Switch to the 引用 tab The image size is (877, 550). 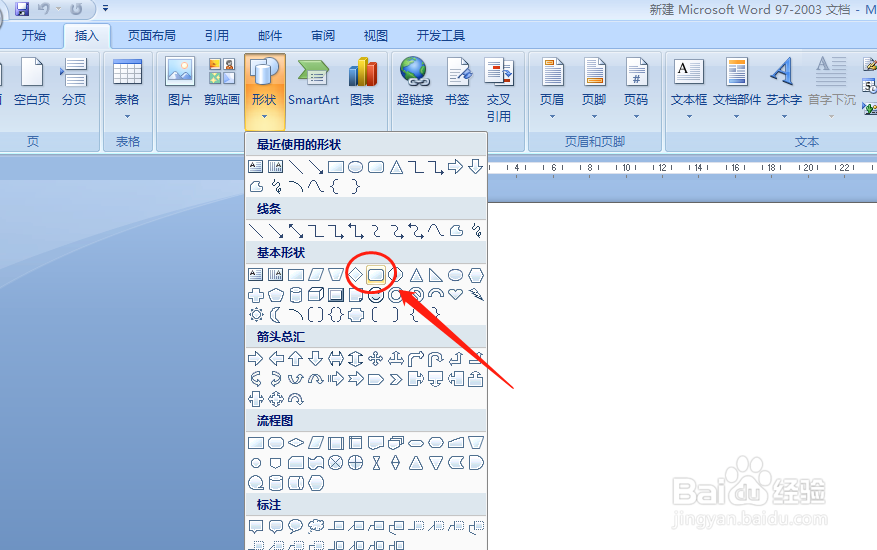216,36
